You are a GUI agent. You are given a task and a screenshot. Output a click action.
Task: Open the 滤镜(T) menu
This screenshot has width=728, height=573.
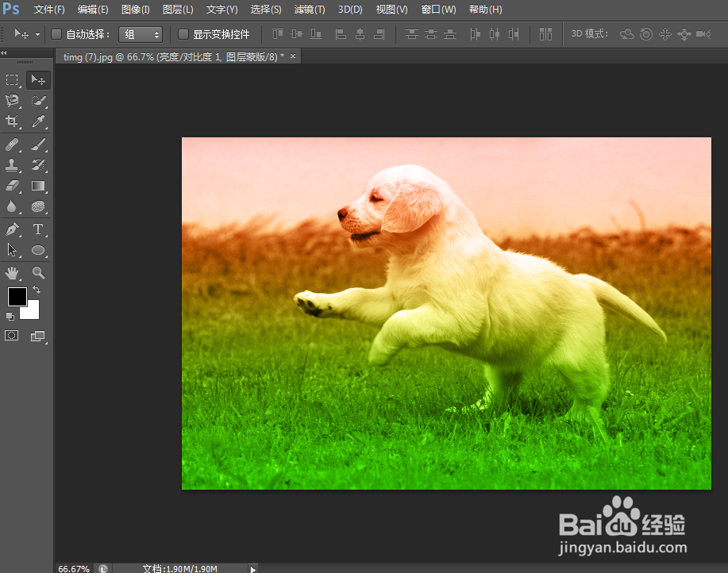(x=310, y=10)
